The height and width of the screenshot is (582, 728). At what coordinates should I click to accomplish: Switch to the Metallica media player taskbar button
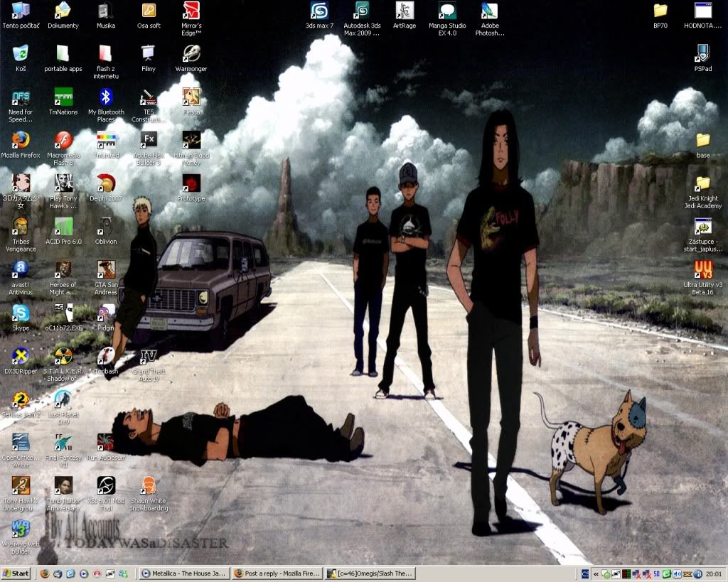[184, 573]
